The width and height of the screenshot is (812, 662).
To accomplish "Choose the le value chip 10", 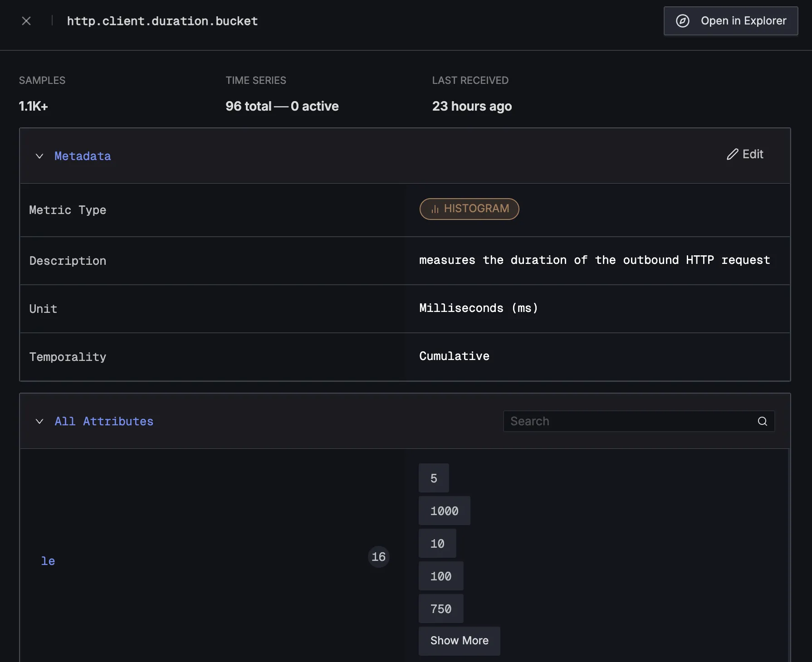I will [437, 543].
